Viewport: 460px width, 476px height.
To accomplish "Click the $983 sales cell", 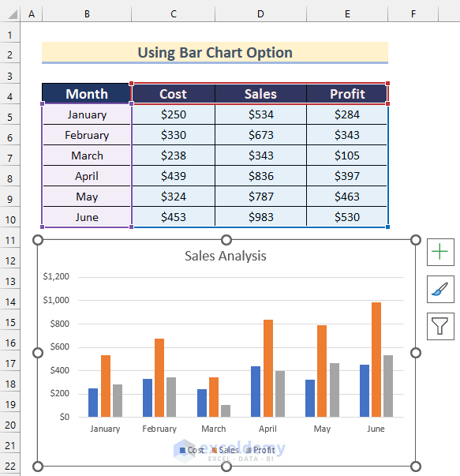I will (260, 217).
